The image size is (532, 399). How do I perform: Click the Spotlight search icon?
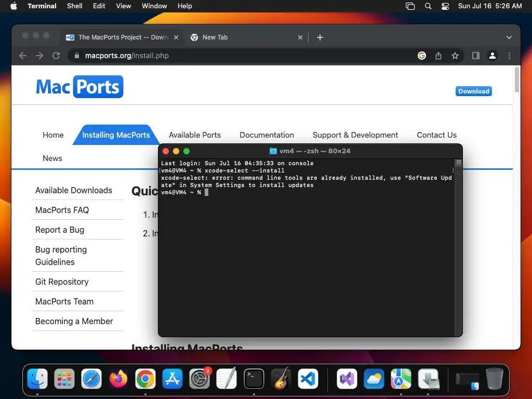[x=428, y=6]
